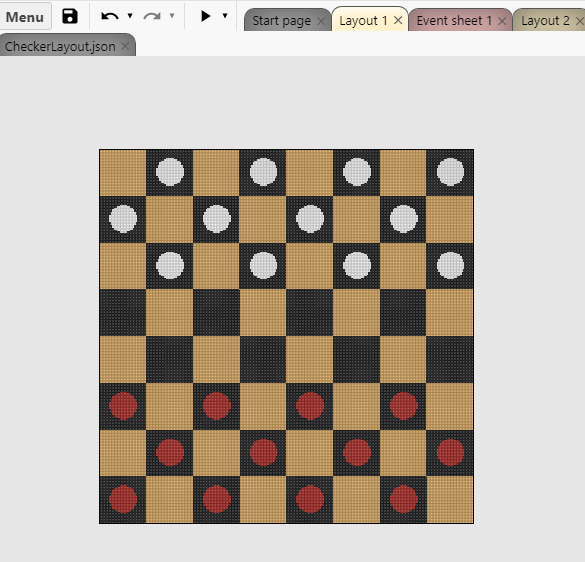585x562 pixels.
Task: Switch to the Start page tab
Action: [281, 21]
